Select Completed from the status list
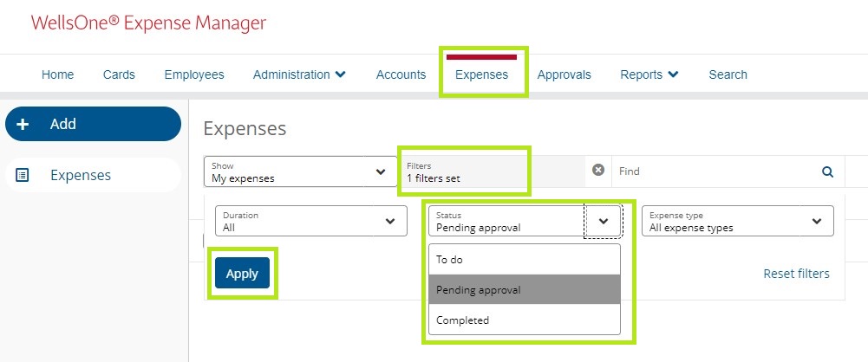The image size is (868, 362). [x=525, y=320]
